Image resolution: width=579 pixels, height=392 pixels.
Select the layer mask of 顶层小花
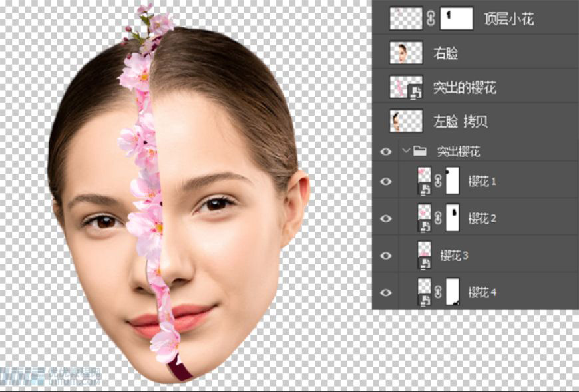tap(457, 19)
